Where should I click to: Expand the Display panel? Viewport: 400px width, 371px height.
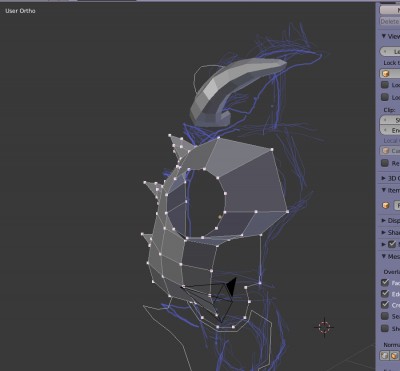[x=384, y=220]
